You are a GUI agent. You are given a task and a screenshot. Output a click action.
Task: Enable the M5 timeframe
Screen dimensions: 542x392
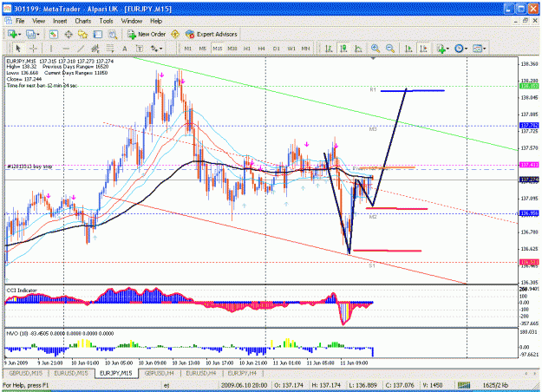pyautogui.click(x=203, y=49)
